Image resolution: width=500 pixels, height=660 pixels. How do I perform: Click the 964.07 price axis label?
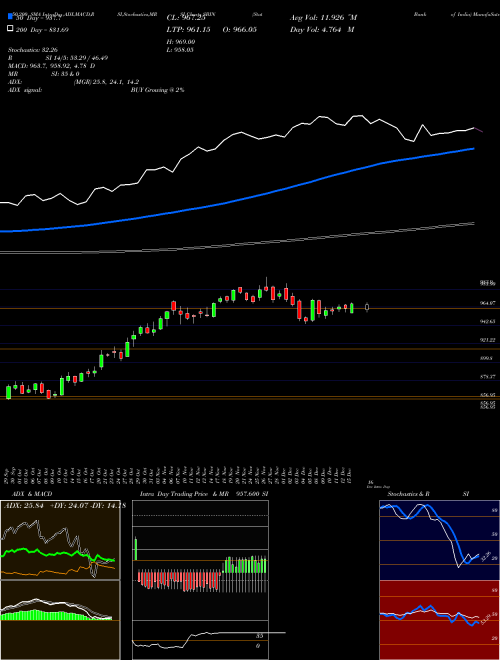pos(488,303)
